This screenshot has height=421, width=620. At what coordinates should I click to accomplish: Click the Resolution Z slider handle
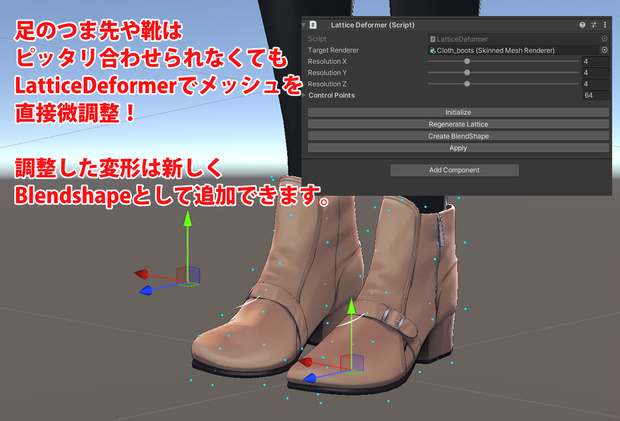tap(467, 84)
